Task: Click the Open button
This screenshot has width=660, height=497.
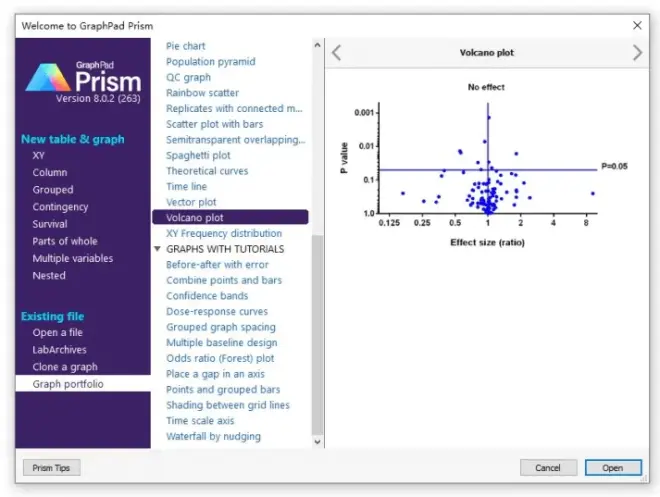Action: click(x=612, y=467)
